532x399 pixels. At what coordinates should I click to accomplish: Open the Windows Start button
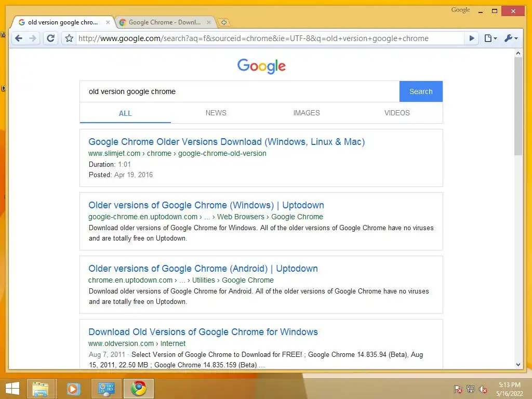pyautogui.click(x=12, y=389)
